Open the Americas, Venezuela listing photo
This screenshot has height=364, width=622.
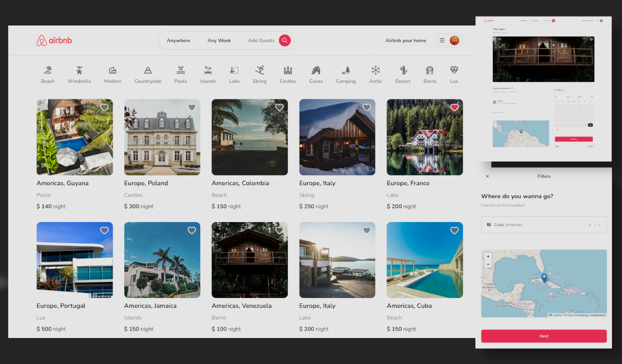250,260
